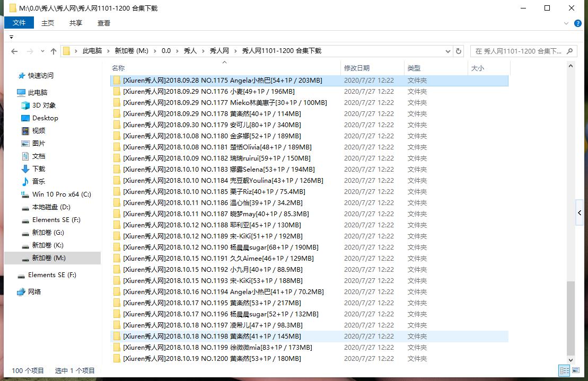Click scroll down arrow of file list
The width and height of the screenshot is (588, 381).
[571, 360]
